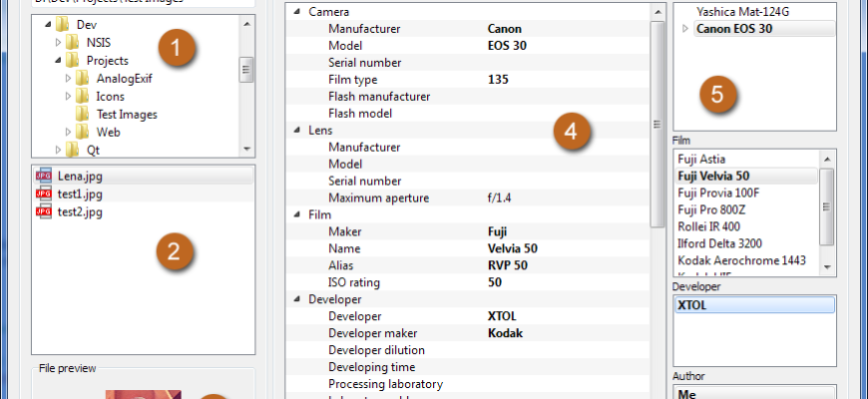Screen dimensions: 868x399
Task: Collapse the Dev folder tree node
Action: tap(48, 24)
